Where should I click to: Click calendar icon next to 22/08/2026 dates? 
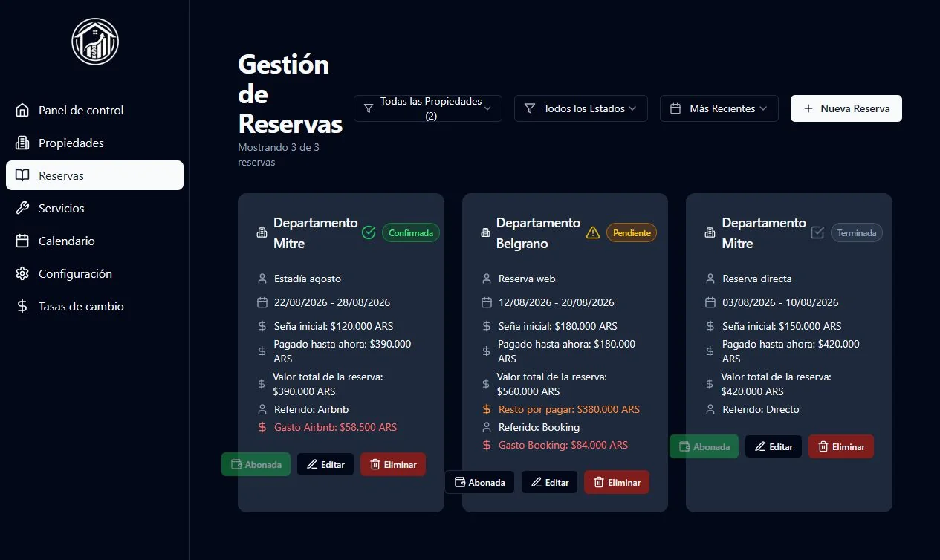pos(262,302)
